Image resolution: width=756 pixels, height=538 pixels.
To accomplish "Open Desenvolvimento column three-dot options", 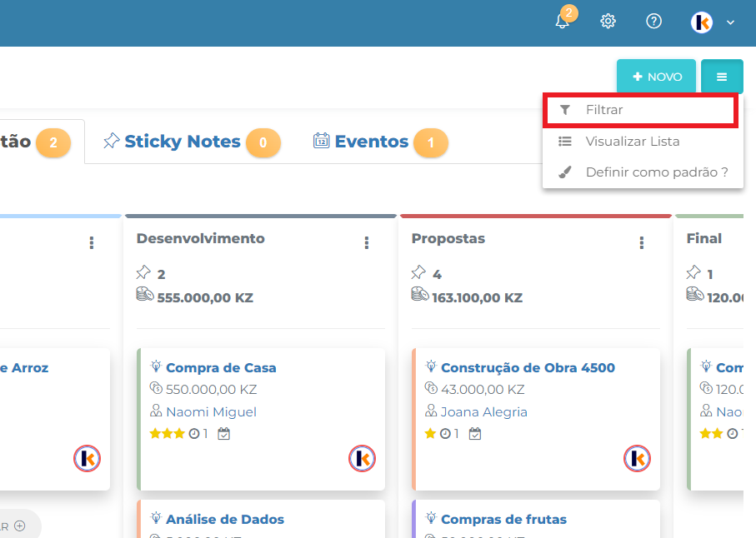I will pos(367,242).
